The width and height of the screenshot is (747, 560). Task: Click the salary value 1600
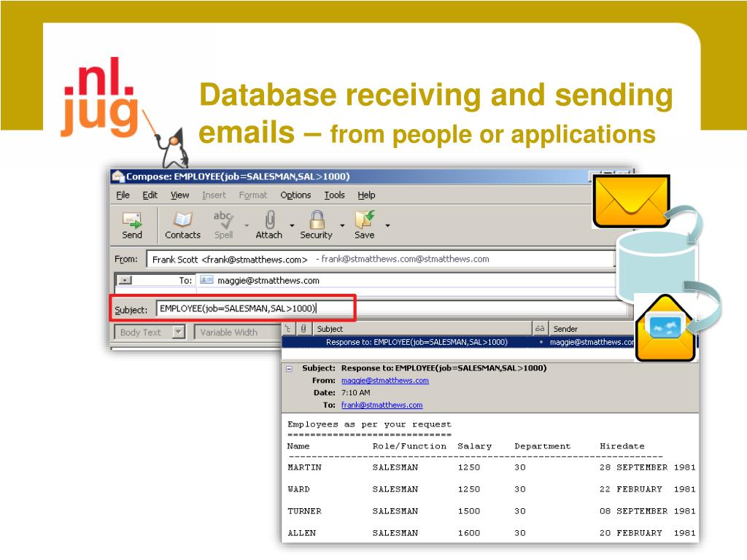[x=469, y=533]
